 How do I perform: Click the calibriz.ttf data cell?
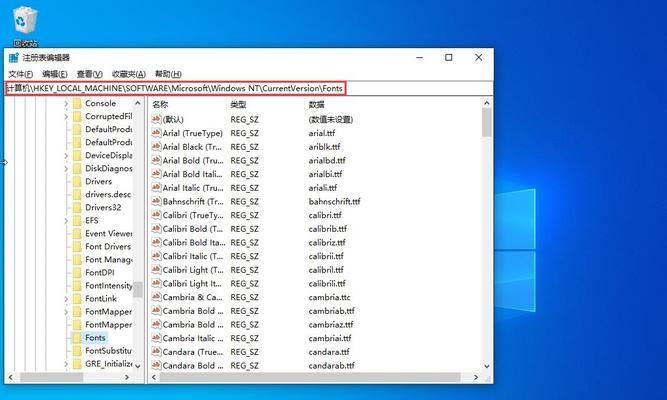tap(327, 243)
